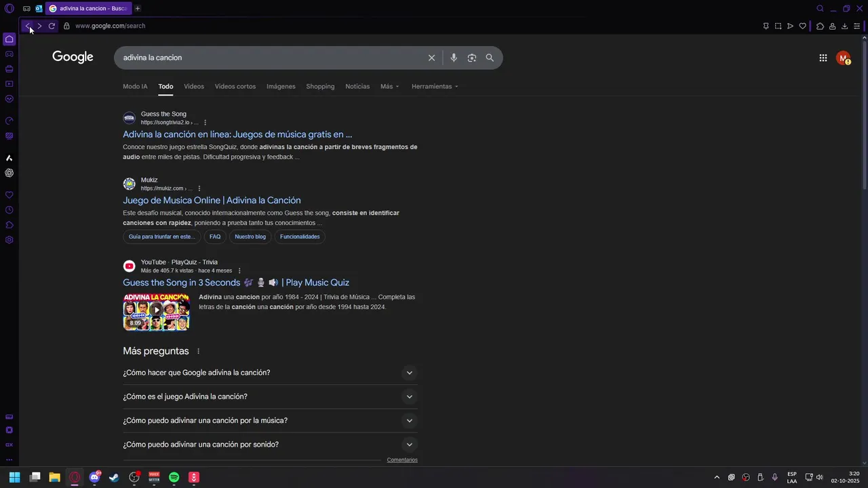Submit search with magnifier button
This screenshot has height=488, width=868.
(x=490, y=58)
